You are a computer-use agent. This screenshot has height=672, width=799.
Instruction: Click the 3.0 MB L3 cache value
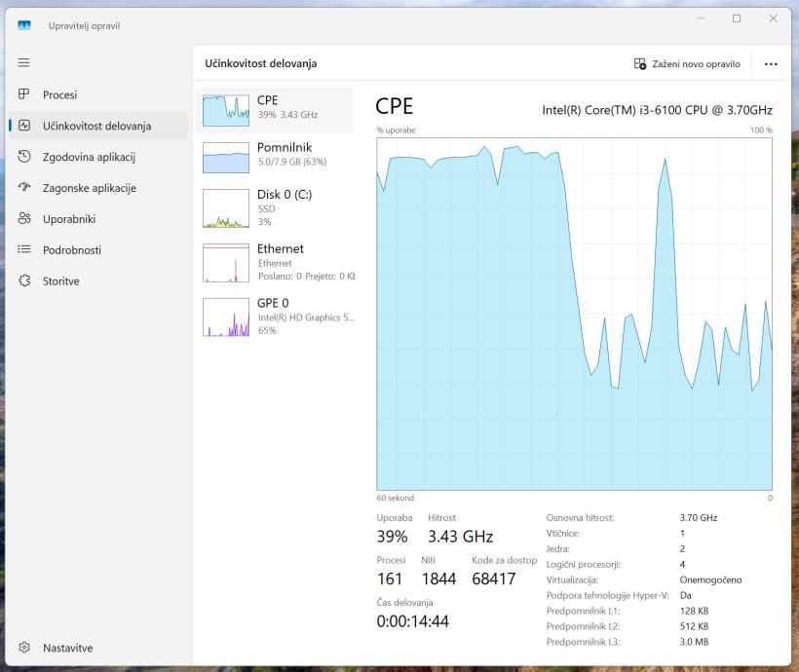(694, 642)
